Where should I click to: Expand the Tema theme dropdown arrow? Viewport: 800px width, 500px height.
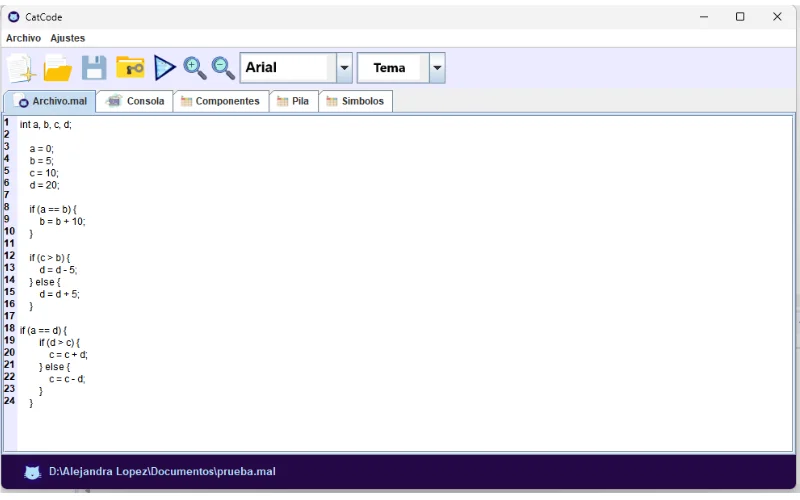(437, 68)
